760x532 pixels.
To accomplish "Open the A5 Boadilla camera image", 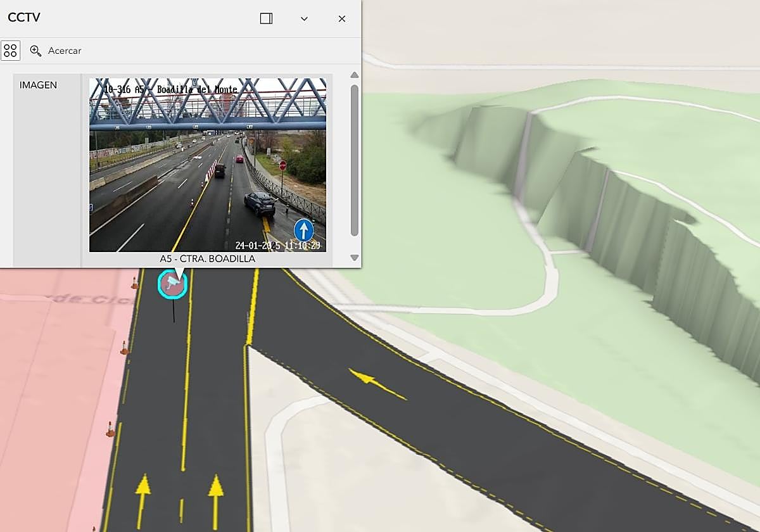I will point(207,165).
